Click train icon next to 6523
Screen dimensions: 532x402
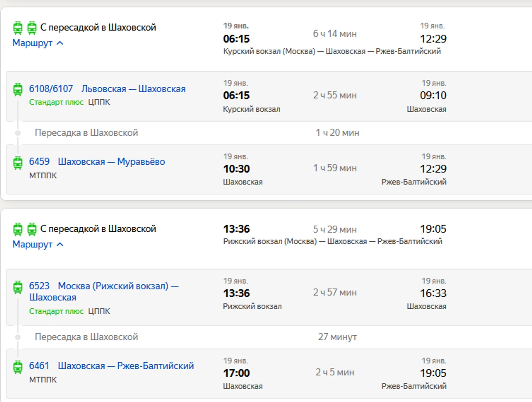click(17, 287)
